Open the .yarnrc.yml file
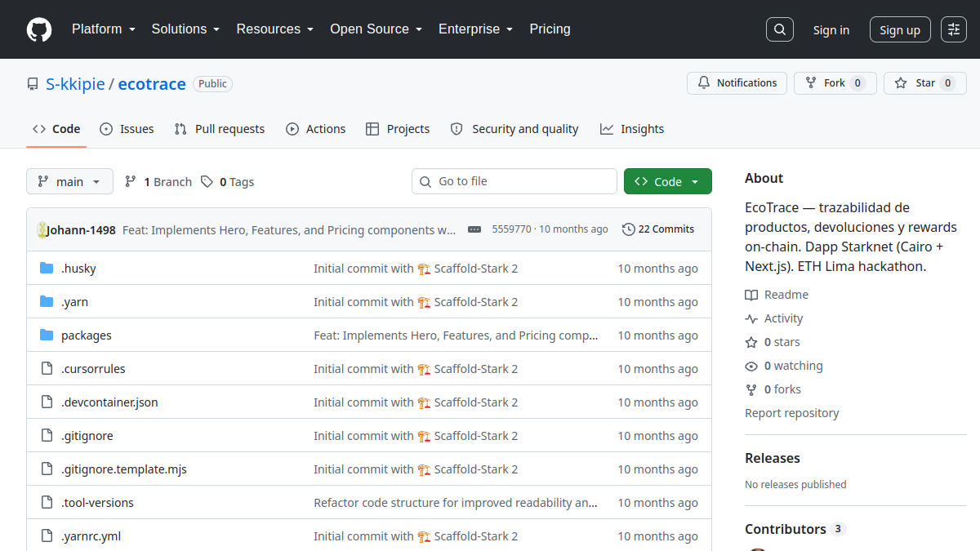This screenshot has height=551, width=980. point(91,536)
